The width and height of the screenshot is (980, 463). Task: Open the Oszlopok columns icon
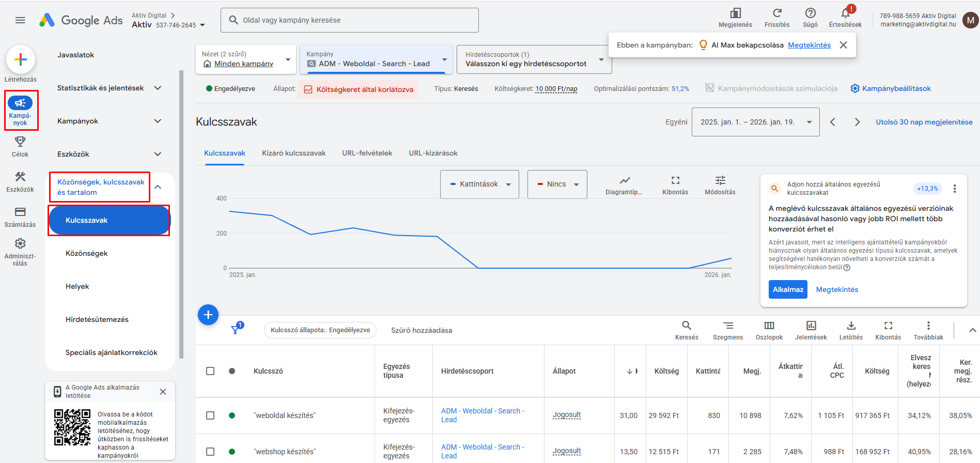coord(769,326)
